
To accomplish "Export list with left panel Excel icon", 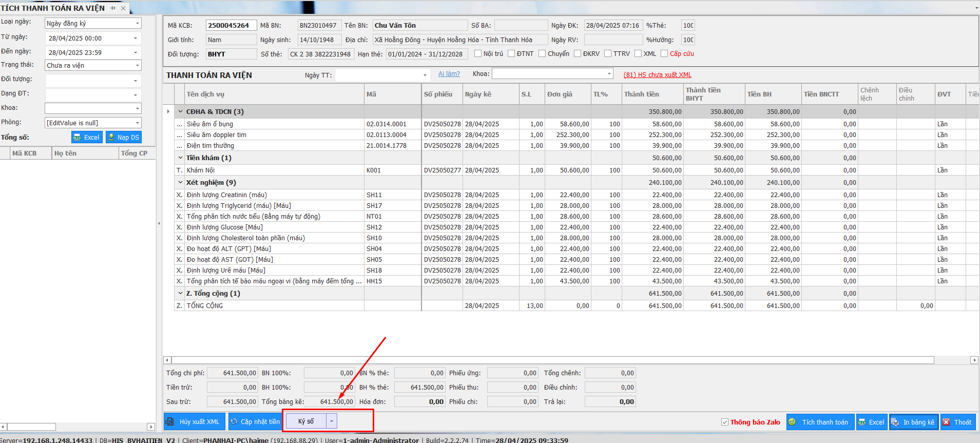I will [x=77, y=138].
